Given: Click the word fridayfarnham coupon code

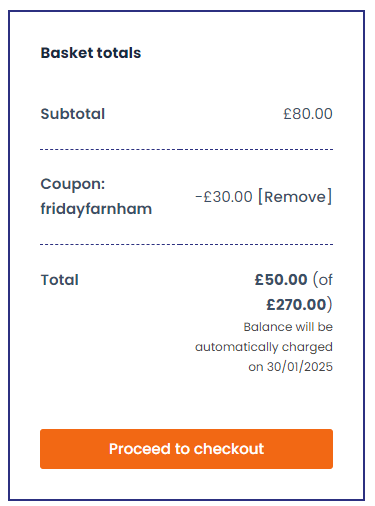Looking at the screenshot, I should click(96, 209).
